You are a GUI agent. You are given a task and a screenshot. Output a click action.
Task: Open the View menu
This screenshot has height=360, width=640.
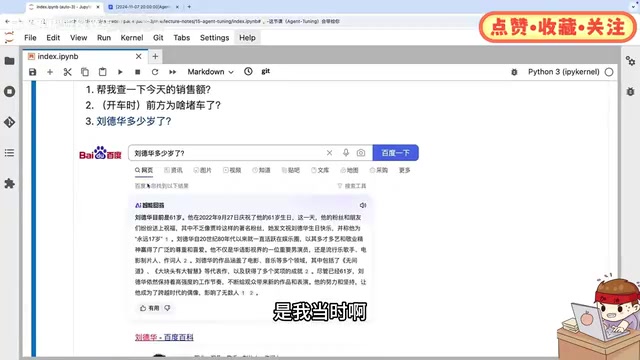click(78, 38)
